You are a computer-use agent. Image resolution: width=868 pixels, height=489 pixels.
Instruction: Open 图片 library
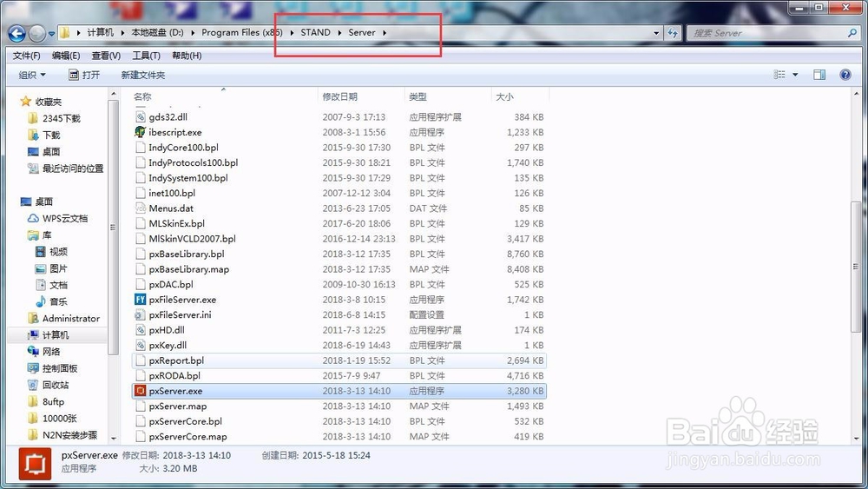(x=58, y=268)
